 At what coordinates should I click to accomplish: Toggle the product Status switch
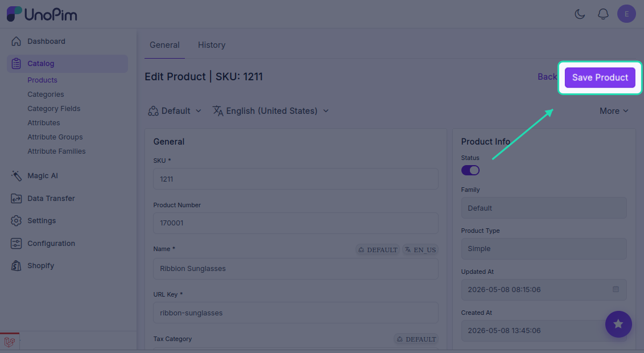tap(470, 170)
